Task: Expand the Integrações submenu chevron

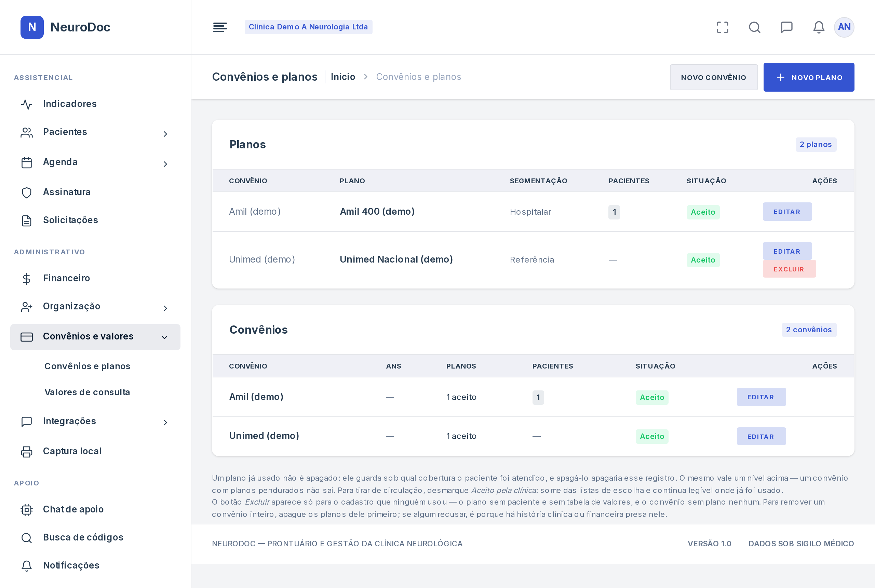Action: pyautogui.click(x=165, y=423)
